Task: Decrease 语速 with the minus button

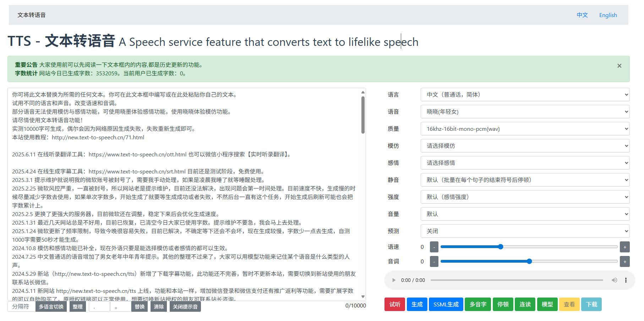Action: 434,247
